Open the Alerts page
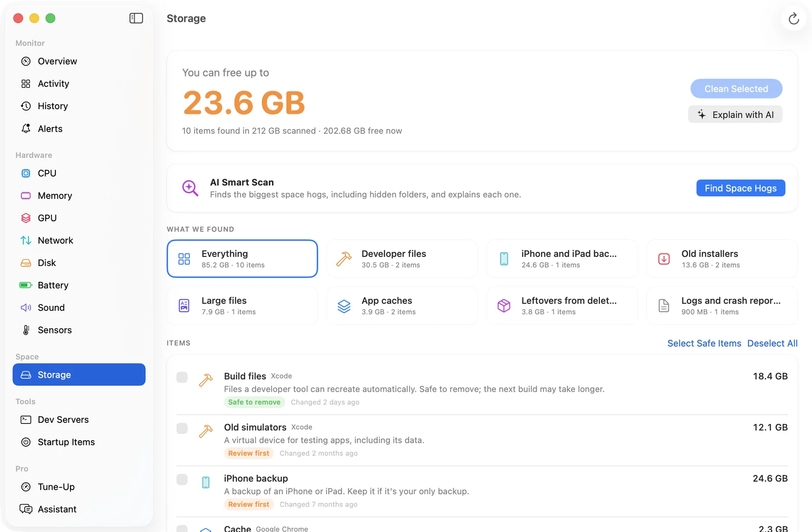 (79, 129)
